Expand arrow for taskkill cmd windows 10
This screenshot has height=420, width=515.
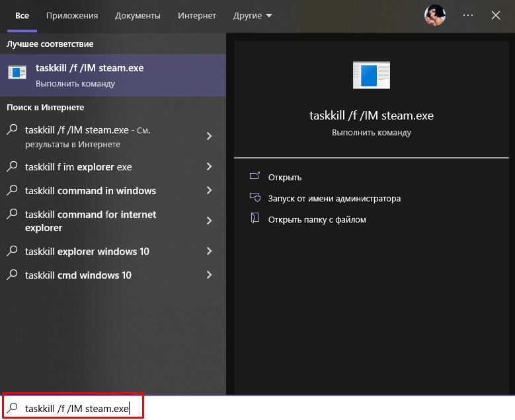pos(209,275)
